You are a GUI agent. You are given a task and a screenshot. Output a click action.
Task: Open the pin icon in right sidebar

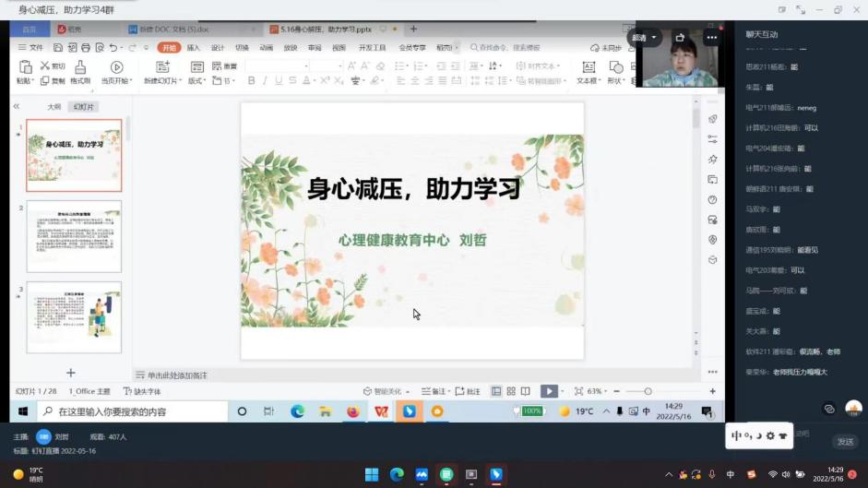tap(713, 160)
